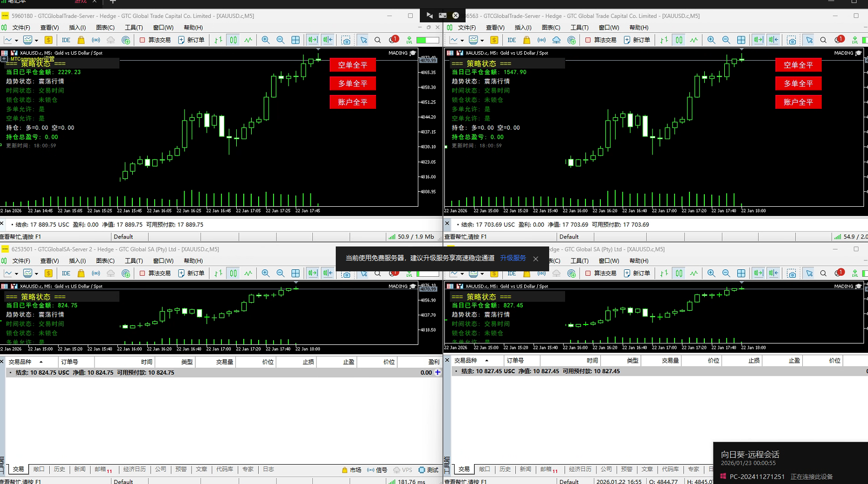The width and height of the screenshot is (868, 484).
Task: Open IDE editor in top-left 5960180 window
Action: pos(66,40)
